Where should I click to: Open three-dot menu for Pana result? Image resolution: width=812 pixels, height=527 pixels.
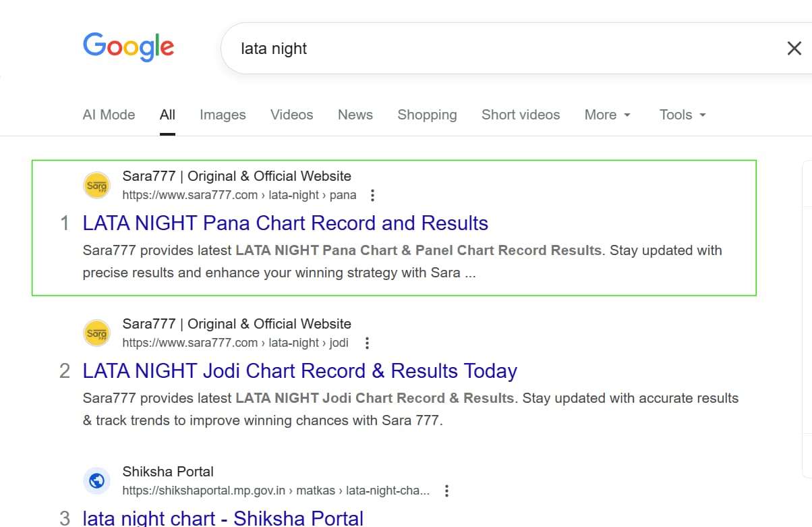click(372, 196)
